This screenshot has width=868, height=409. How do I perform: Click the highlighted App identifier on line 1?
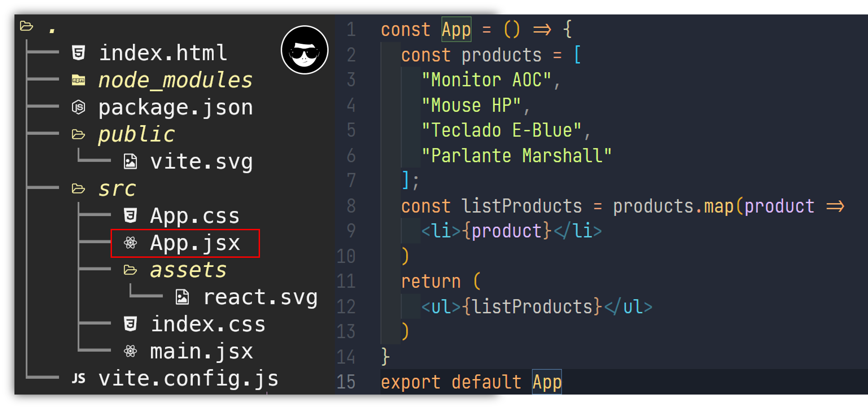click(456, 29)
